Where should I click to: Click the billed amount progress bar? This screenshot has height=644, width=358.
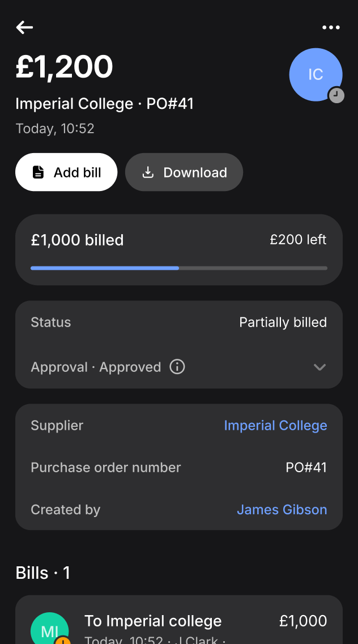coord(178,268)
